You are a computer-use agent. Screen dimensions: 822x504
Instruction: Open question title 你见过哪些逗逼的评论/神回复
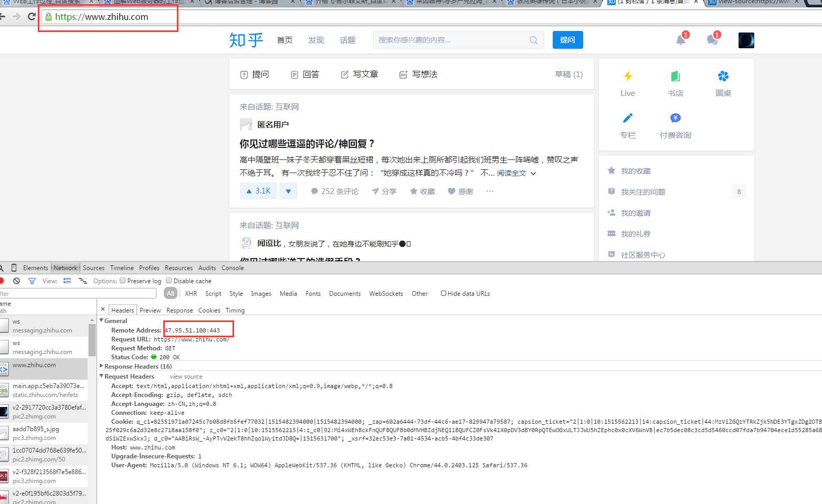308,144
